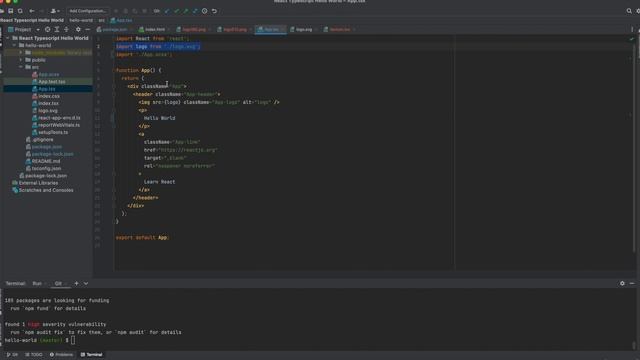The height and width of the screenshot is (360, 640).
Task: Switch to the index.html editor tab
Action: coord(154,29)
